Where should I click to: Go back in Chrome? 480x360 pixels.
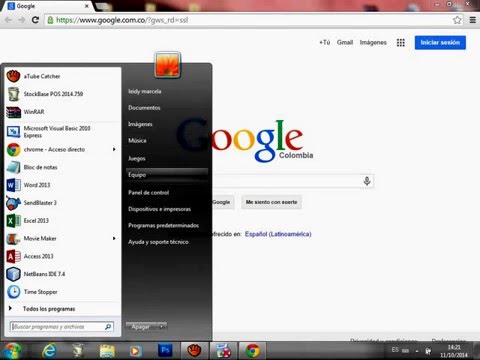[8, 20]
